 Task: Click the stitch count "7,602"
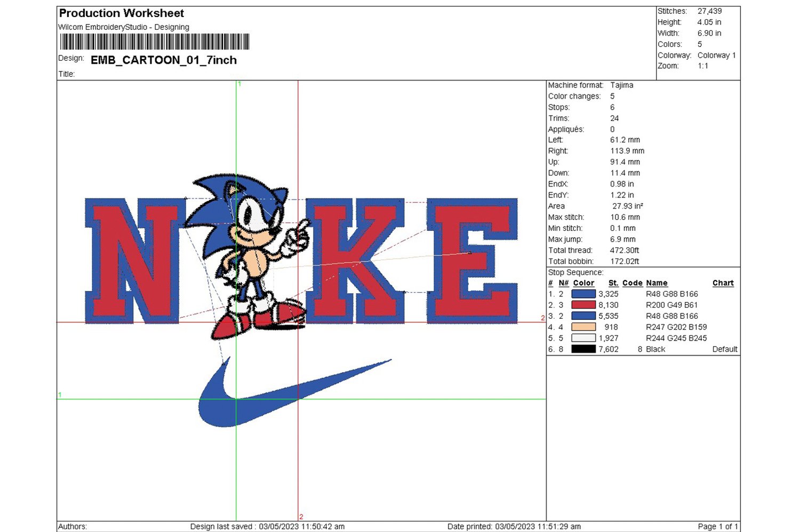pyautogui.click(x=609, y=349)
